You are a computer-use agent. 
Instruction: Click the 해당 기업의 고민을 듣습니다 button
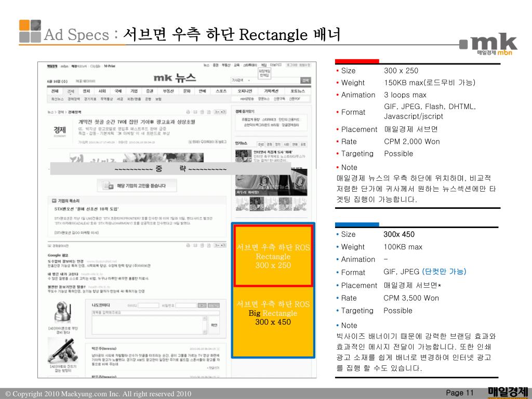pyautogui.click(x=137, y=185)
